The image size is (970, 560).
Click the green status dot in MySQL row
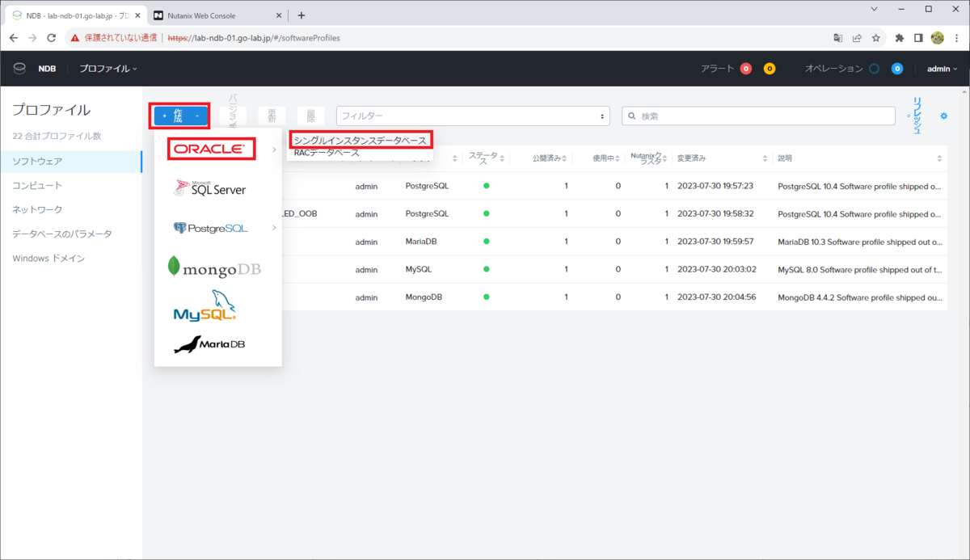point(487,269)
